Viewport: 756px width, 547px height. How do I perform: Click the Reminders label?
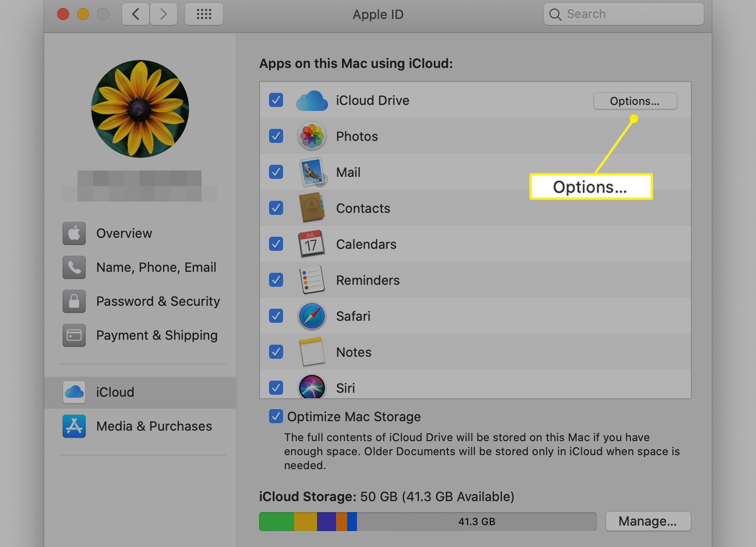tap(368, 280)
